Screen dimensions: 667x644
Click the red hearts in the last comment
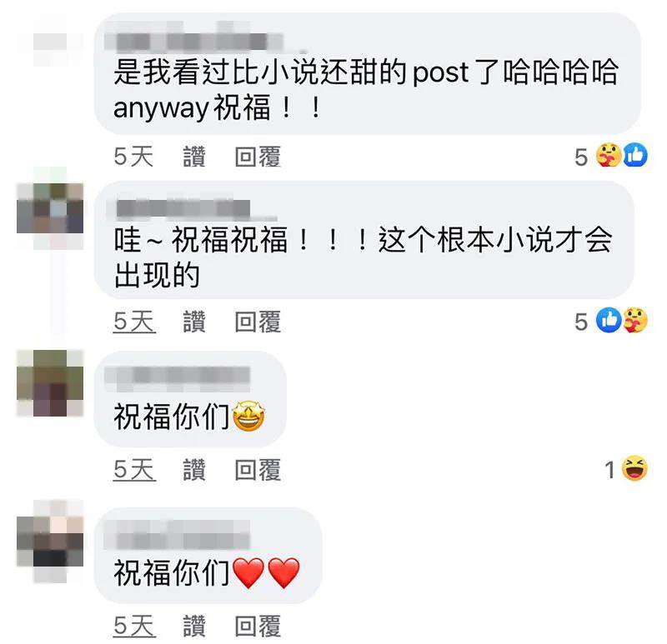pos(266,573)
